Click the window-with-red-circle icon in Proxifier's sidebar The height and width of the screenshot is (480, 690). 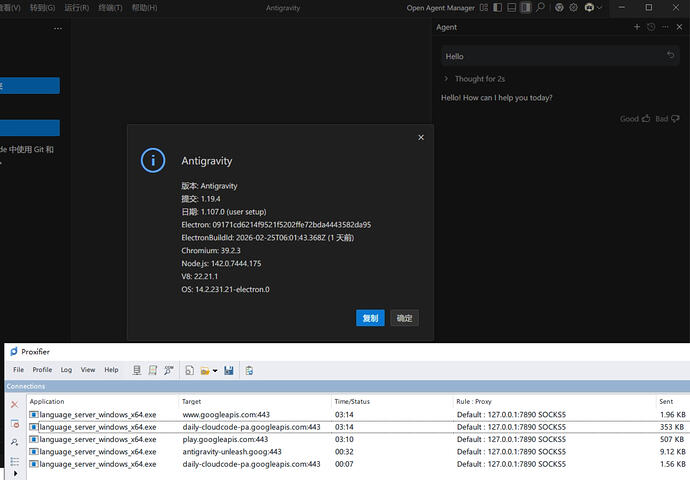pos(15,424)
